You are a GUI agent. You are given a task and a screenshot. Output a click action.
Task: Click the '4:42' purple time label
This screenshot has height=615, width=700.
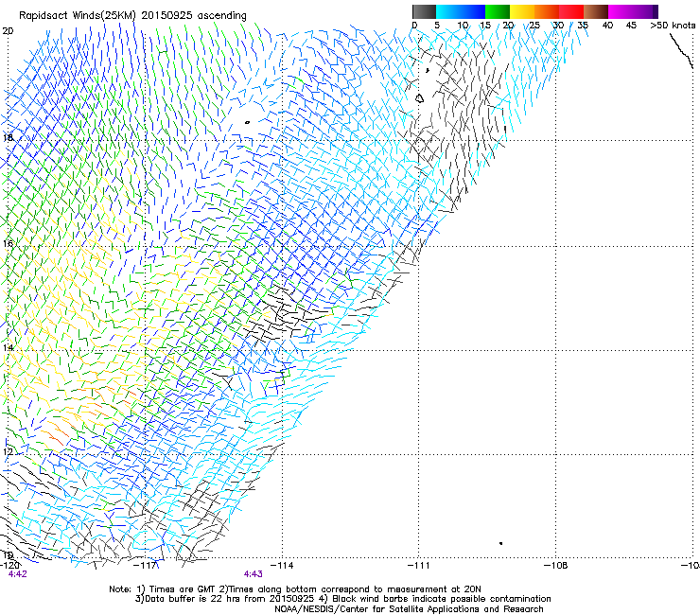click(x=17, y=574)
